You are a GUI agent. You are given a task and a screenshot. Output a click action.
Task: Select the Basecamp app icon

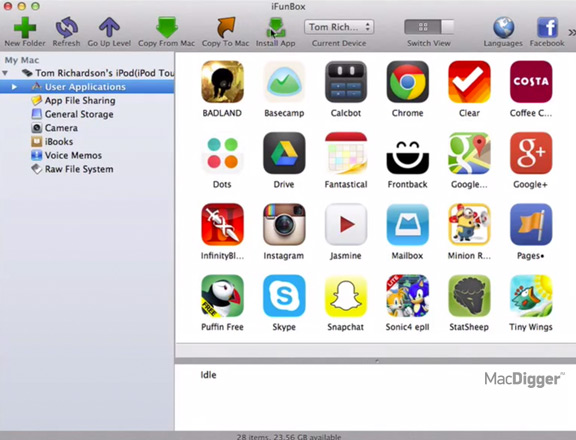[x=284, y=82]
